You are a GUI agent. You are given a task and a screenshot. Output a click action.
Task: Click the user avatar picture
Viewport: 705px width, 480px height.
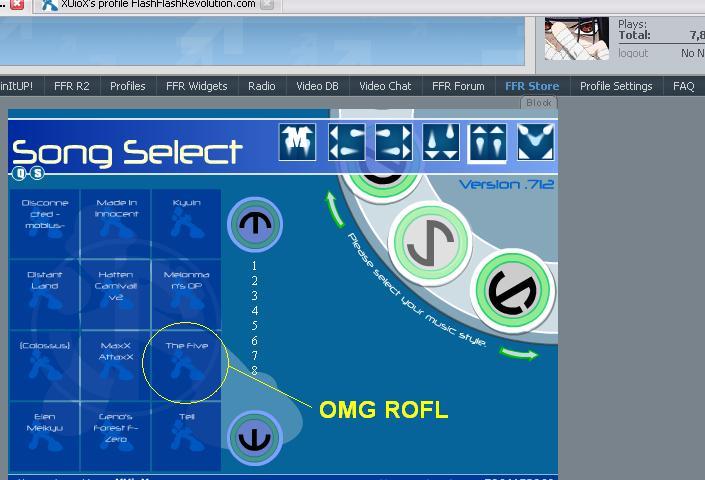[x=576, y=38]
